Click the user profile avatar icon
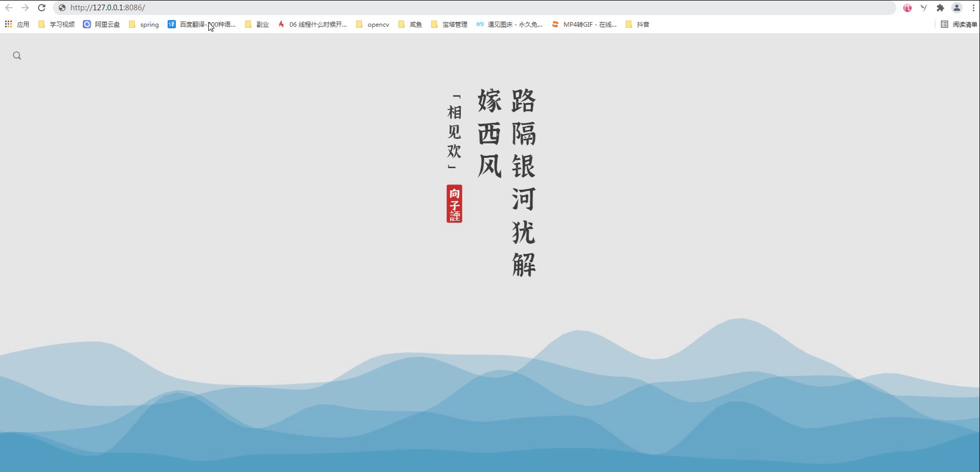980x472 pixels. click(956, 8)
